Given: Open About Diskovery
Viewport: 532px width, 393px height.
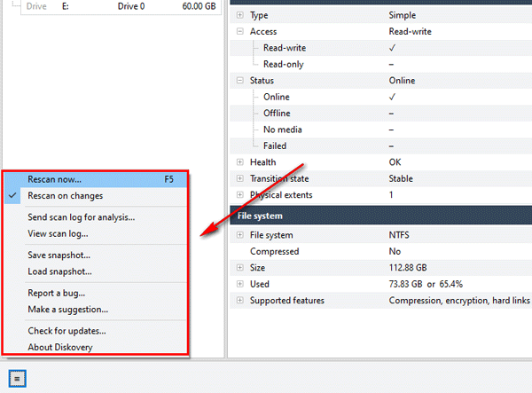Looking at the screenshot, I should click(59, 348).
